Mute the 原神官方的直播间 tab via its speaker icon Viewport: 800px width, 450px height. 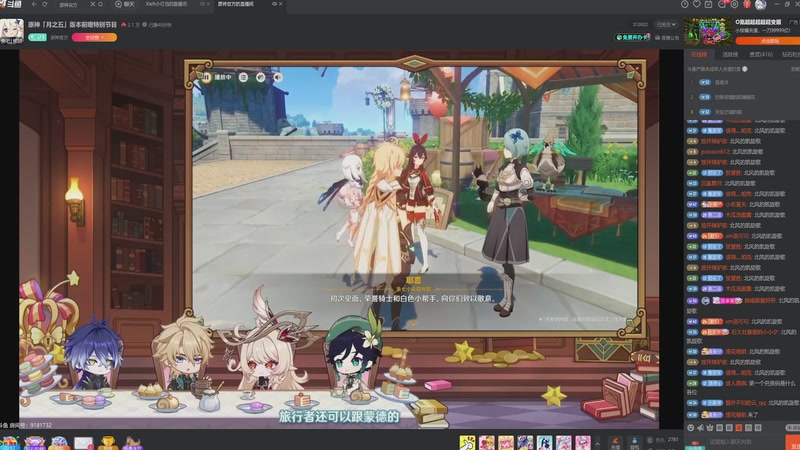click(x=274, y=4)
